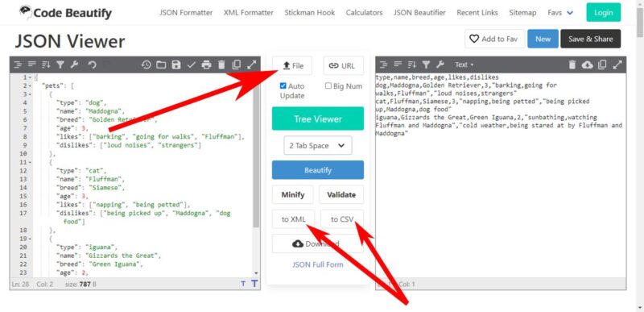The image size is (644, 312).
Task: Click the to CSV button
Action: pos(342,219)
